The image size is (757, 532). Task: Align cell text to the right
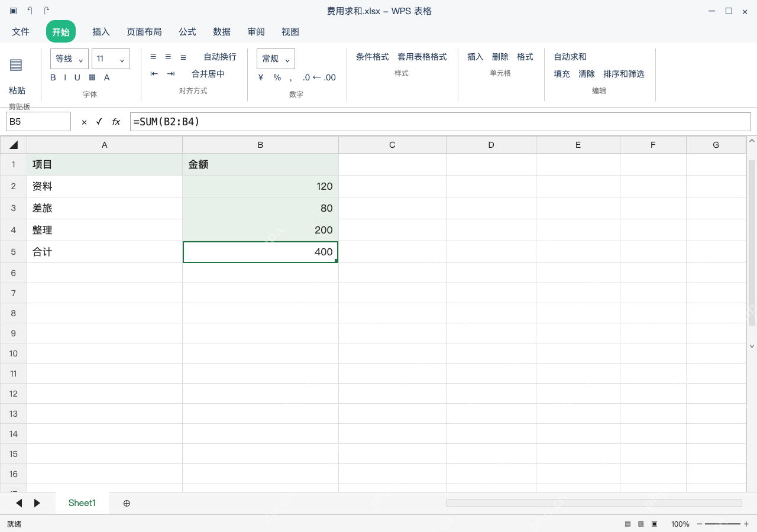pos(183,57)
